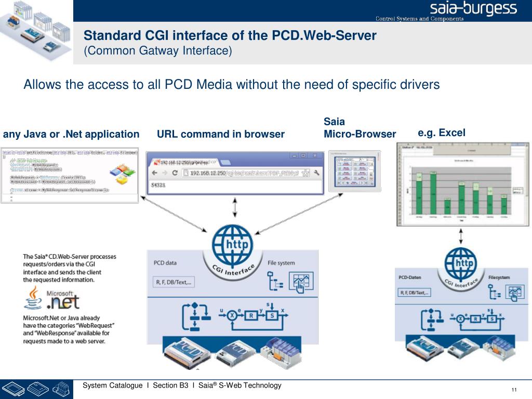
Task: Click the Windows flag logo in the code screenshot
Action: coord(123,174)
